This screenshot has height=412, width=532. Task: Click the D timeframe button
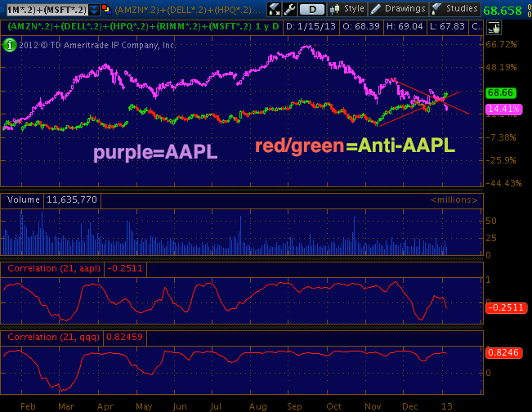pyautogui.click(x=312, y=9)
